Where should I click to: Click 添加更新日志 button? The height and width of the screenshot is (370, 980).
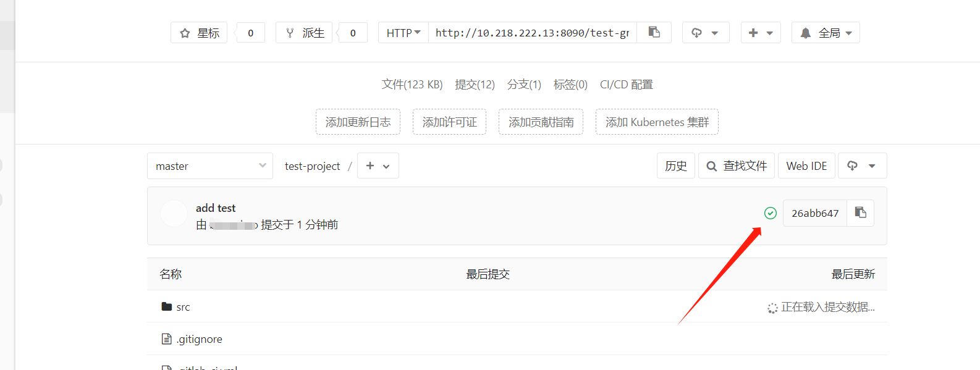click(358, 122)
